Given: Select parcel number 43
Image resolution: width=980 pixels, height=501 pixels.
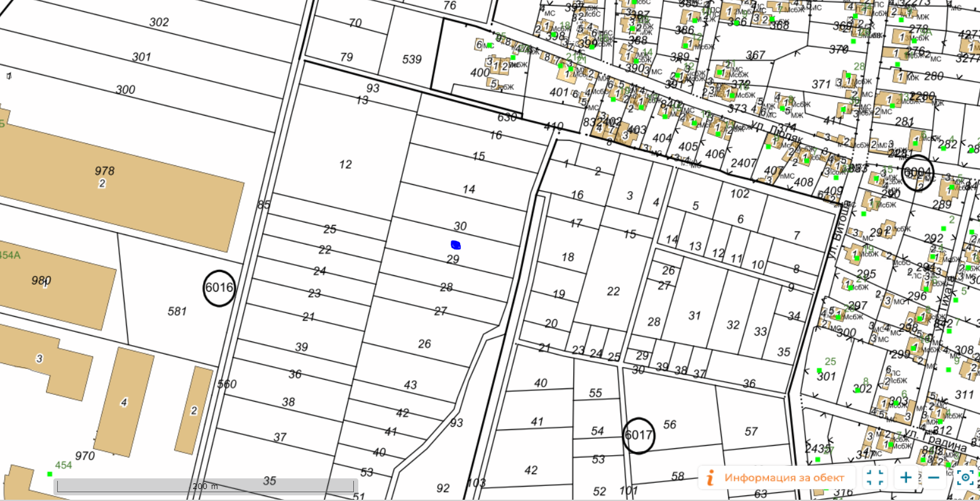Looking at the screenshot, I should (x=410, y=385).
